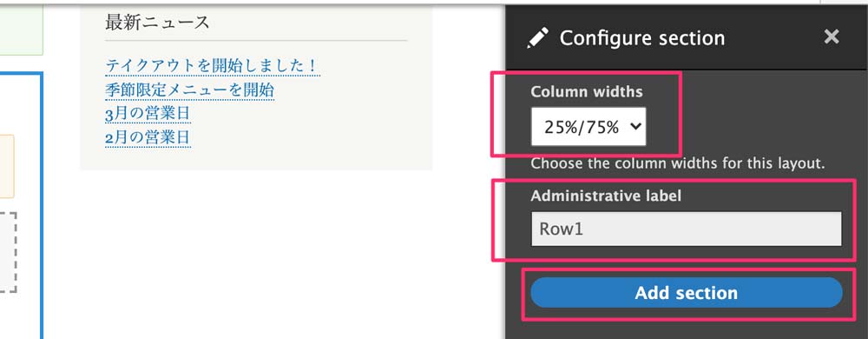Click the Add section button
This screenshot has width=868, height=339.
tap(687, 292)
